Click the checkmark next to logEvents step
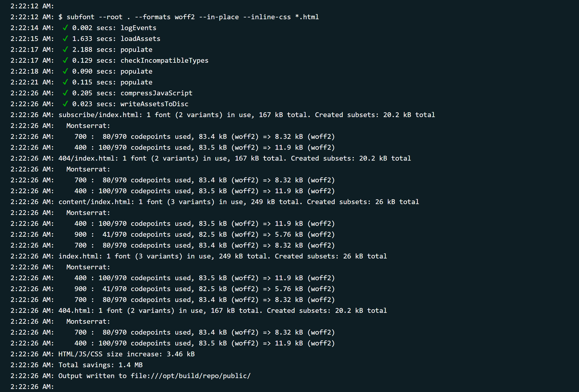This screenshot has width=579, height=392. point(65,27)
